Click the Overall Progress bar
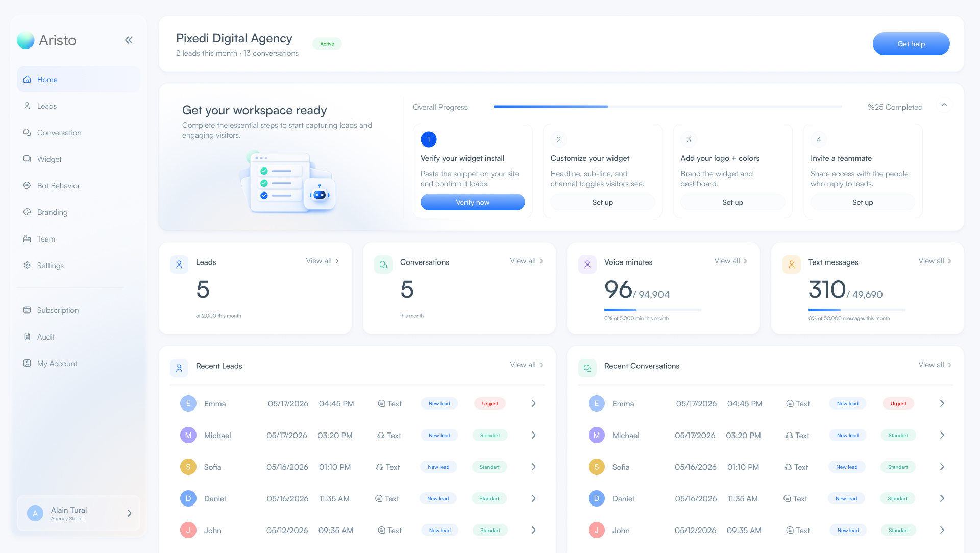This screenshot has width=980, height=553. pos(668,107)
